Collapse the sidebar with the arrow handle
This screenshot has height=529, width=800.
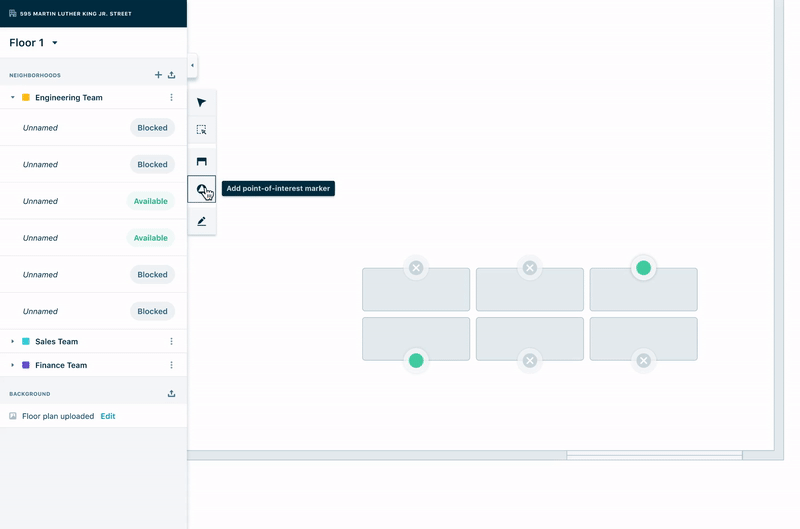click(192, 65)
